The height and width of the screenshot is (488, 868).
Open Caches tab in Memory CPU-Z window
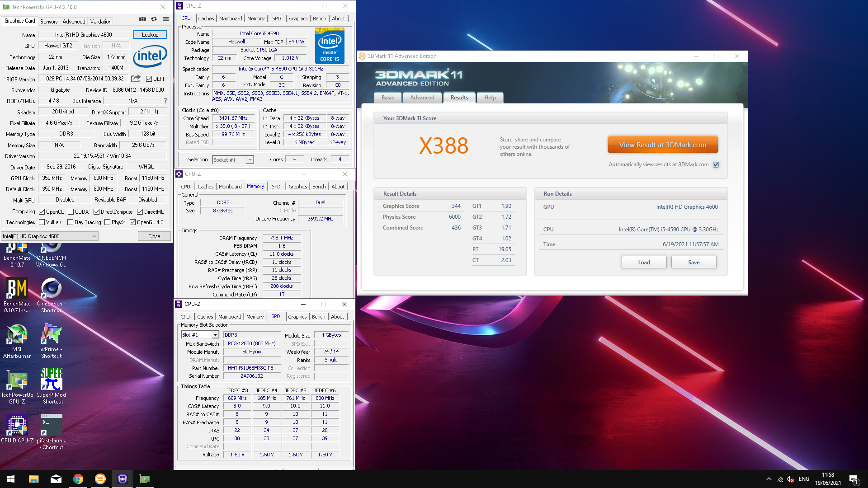pyautogui.click(x=205, y=187)
